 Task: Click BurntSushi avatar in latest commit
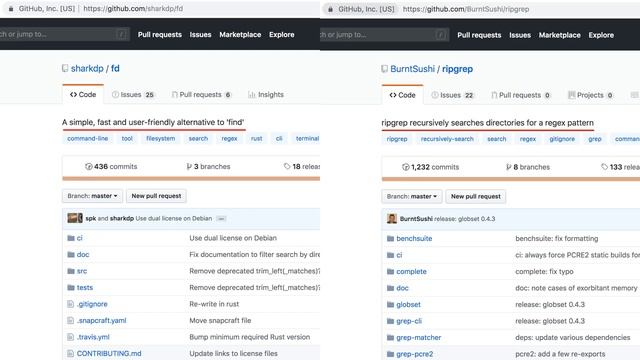pyautogui.click(x=392, y=219)
